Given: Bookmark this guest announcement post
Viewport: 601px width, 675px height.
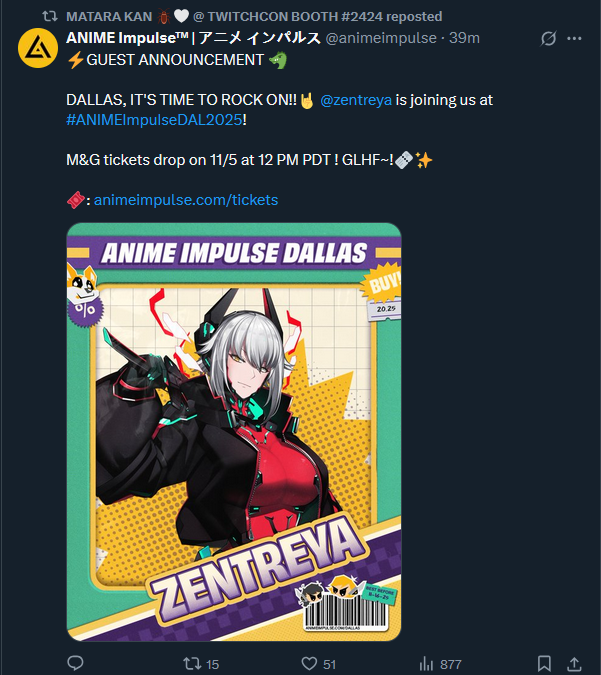Looking at the screenshot, I should point(544,663).
